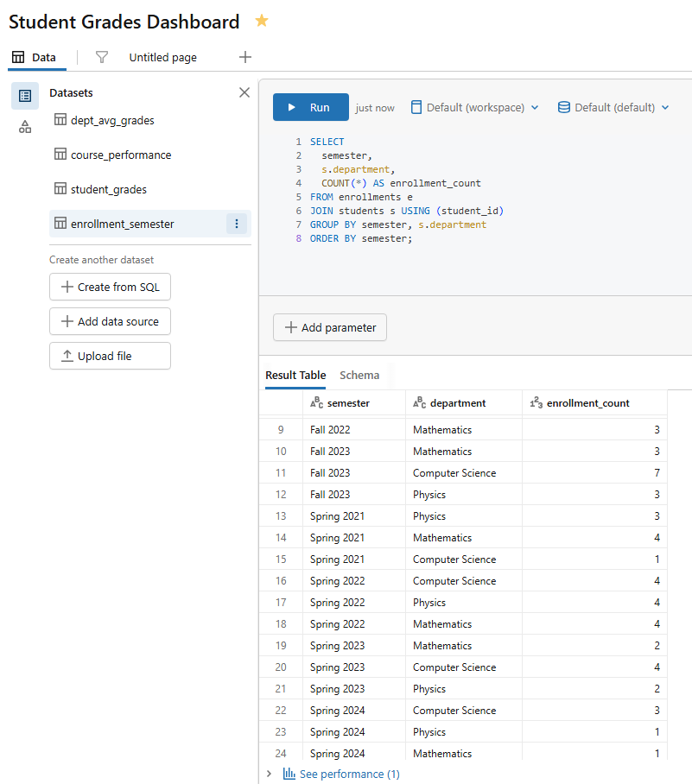Click Create from SQL button

click(110, 287)
